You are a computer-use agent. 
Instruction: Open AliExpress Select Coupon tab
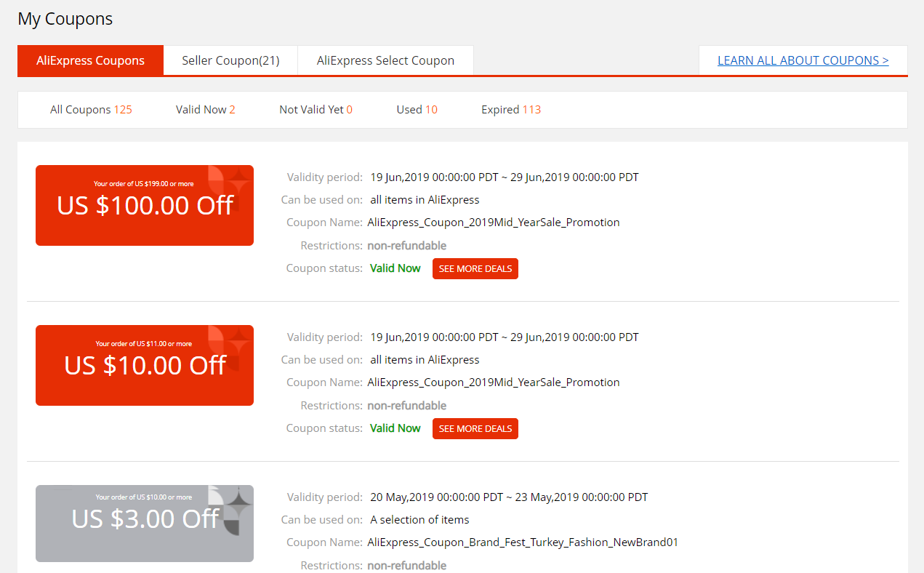coord(385,60)
